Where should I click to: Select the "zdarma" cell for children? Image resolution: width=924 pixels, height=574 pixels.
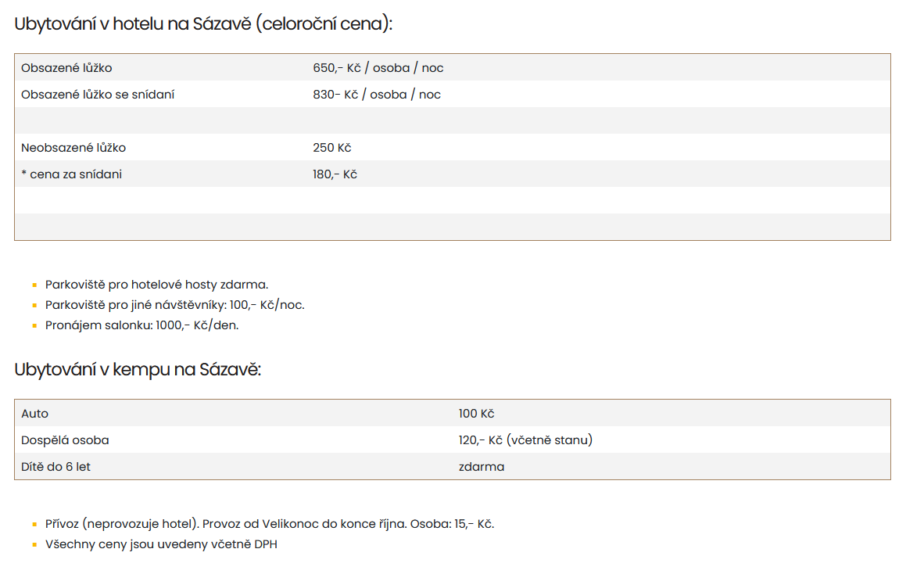(482, 467)
